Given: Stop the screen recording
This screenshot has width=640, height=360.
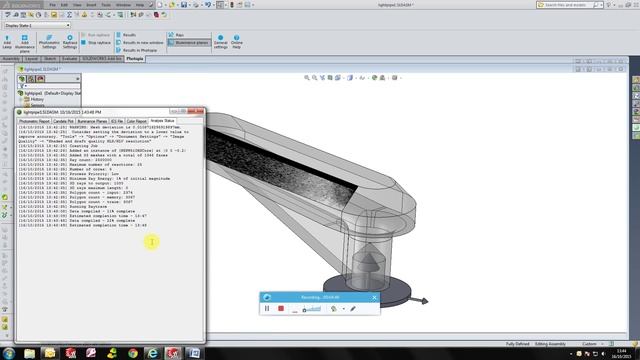Looking at the screenshot, I should [x=281, y=309].
